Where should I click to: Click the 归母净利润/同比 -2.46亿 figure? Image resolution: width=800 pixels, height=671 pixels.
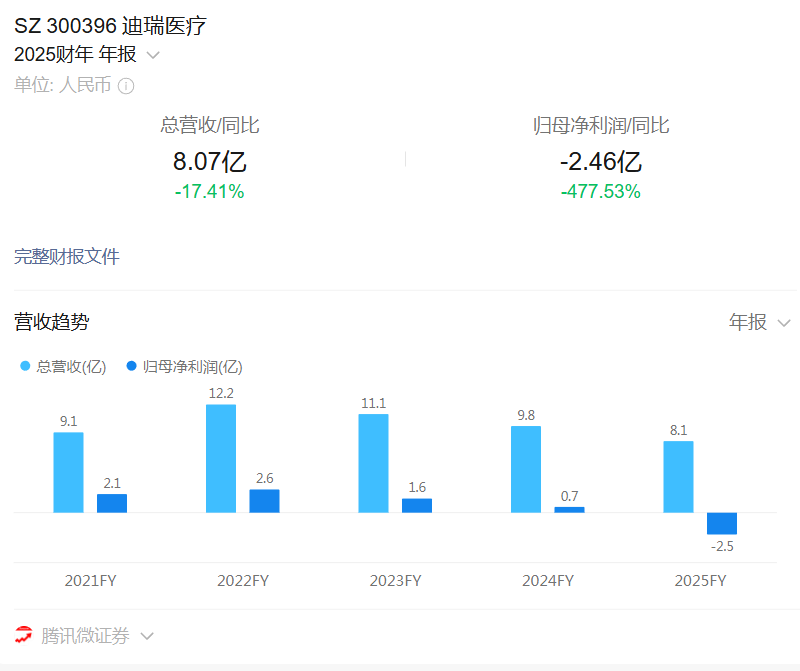click(601, 162)
